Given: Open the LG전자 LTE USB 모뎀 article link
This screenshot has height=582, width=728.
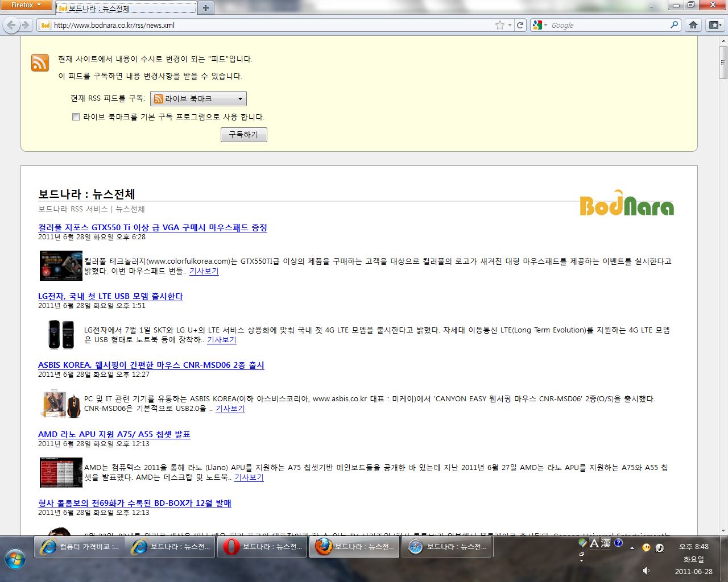Looking at the screenshot, I should (110, 297).
